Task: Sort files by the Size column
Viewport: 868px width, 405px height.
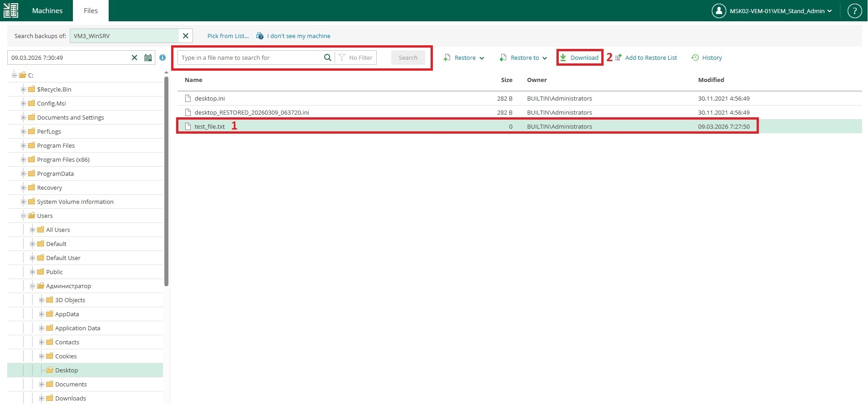Action: tap(507, 80)
